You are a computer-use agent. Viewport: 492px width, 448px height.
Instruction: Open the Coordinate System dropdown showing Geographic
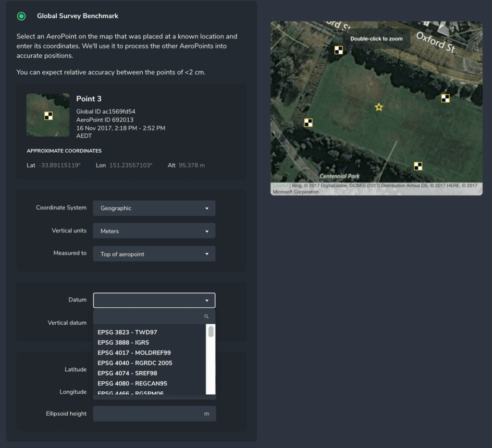pos(154,208)
